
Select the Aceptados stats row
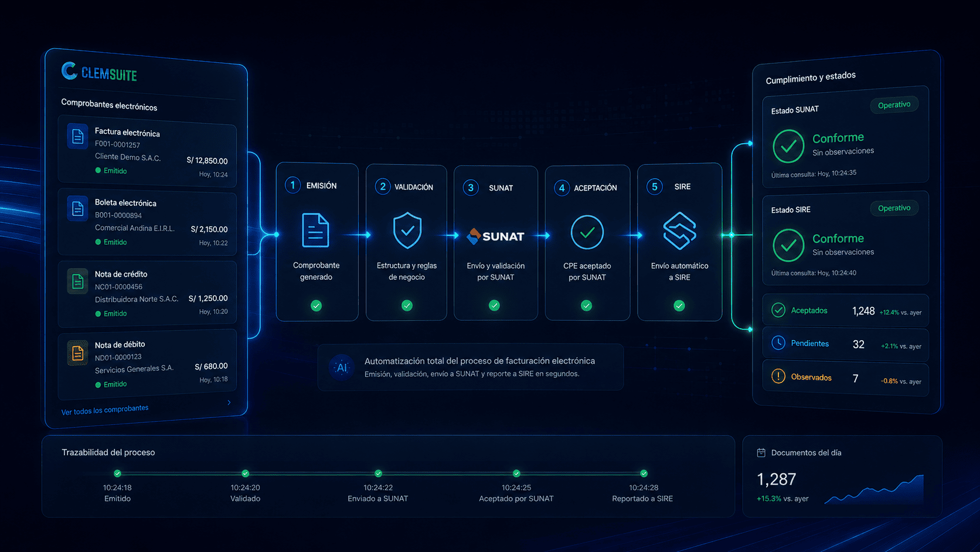pos(845,311)
